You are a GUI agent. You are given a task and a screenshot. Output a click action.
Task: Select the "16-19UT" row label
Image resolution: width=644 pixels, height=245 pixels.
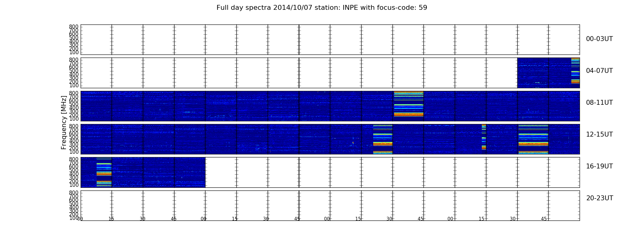pos(599,166)
